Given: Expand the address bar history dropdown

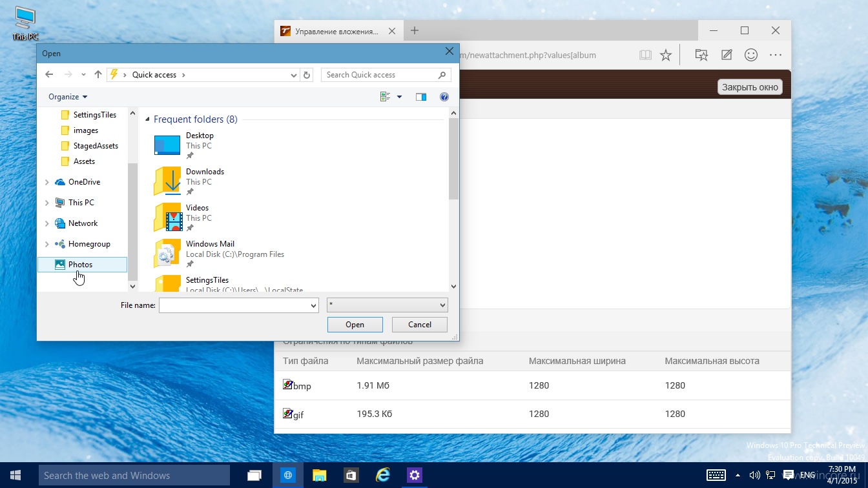Looking at the screenshot, I should pos(294,75).
